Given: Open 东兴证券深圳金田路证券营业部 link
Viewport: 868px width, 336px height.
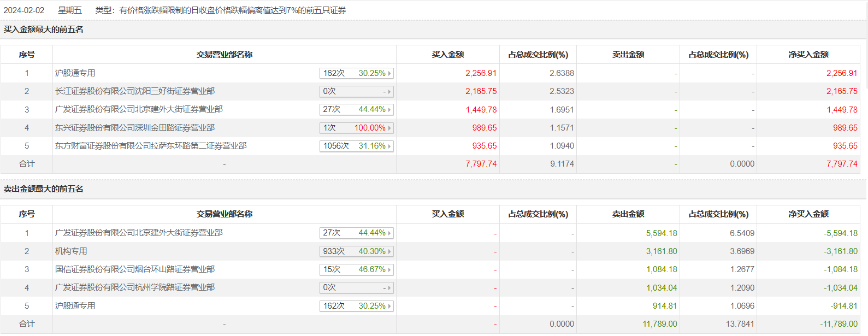Looking at the screenshot, I should [x=134, y=128].
